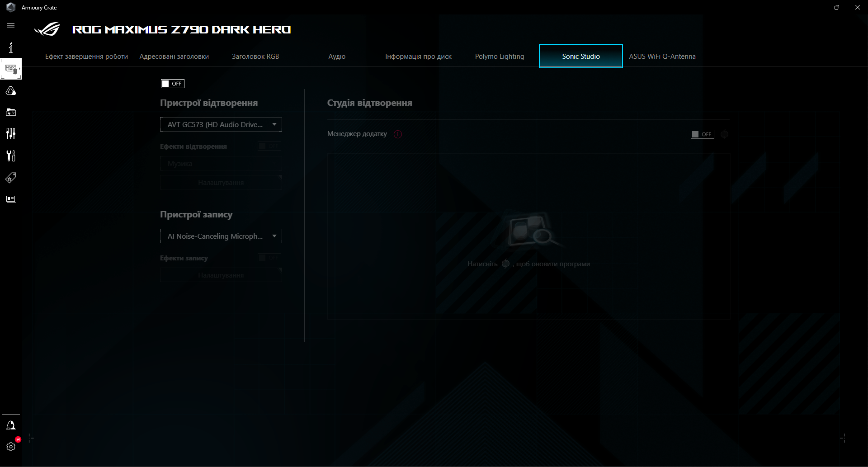
Task: Open the dashboard info panel in sidebar
Action: tap(10, 47)
